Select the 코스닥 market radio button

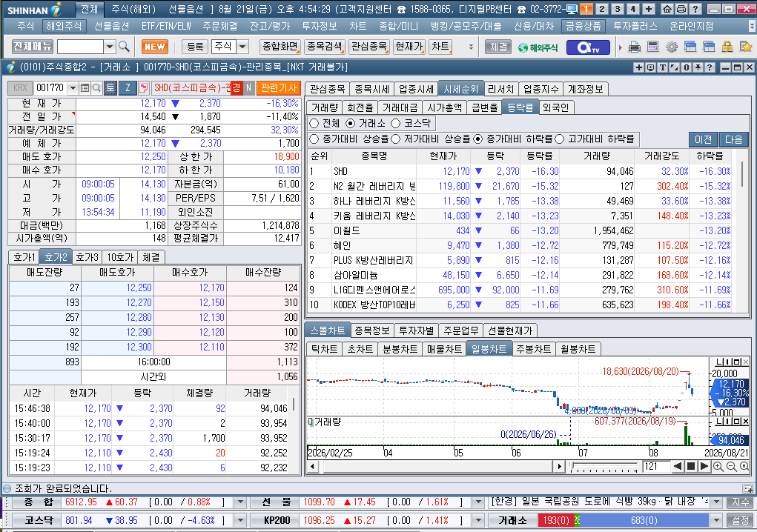tap(396, 124)
